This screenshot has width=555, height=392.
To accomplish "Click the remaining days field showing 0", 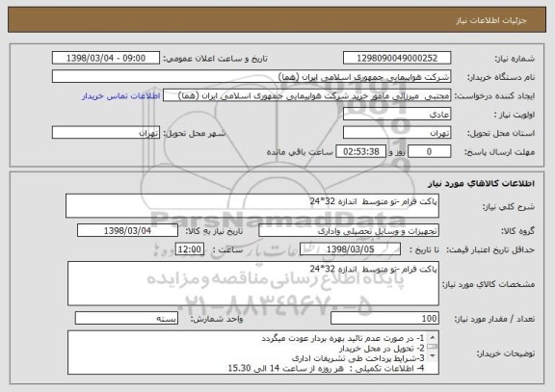I will [430, 151].
